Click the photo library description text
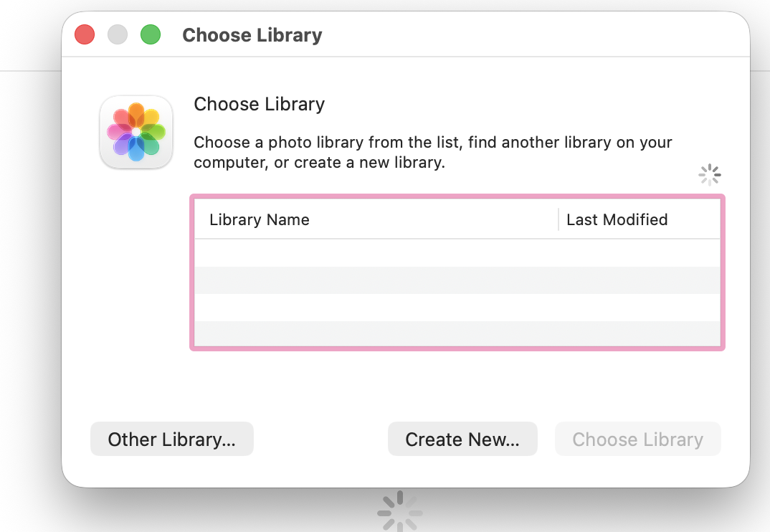 click(433, 152)
